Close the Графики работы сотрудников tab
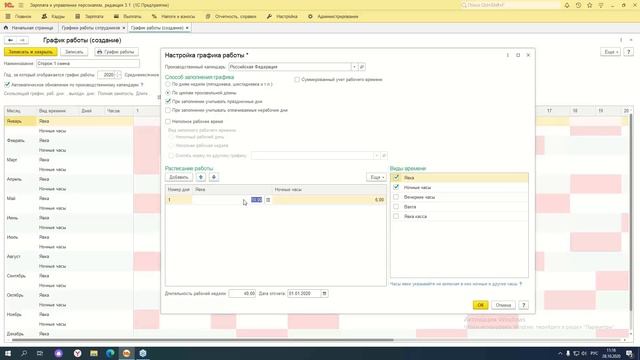The height and width of the screenshot is (360, 640). click(x=124, y=28)
